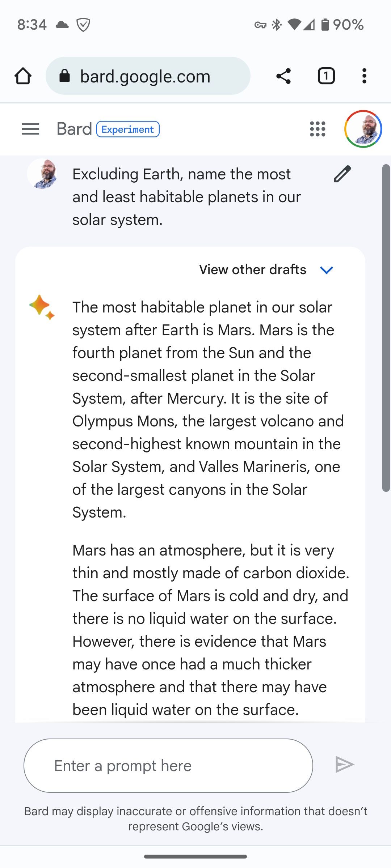Image resolution: width=391 pixels, height=868 pixels.
Task: Tap the Bard title logo text
Action: point(74,129)
